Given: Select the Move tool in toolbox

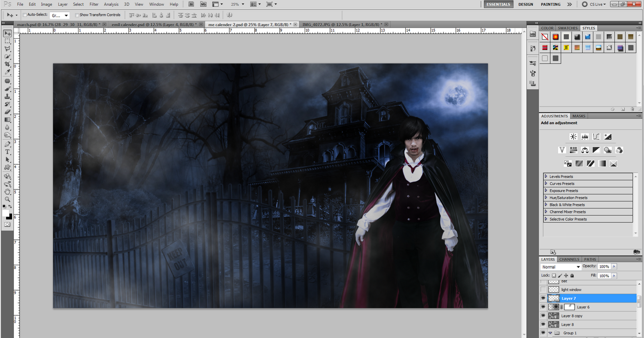Looking at the screenshot, I should tap(7, 33).
